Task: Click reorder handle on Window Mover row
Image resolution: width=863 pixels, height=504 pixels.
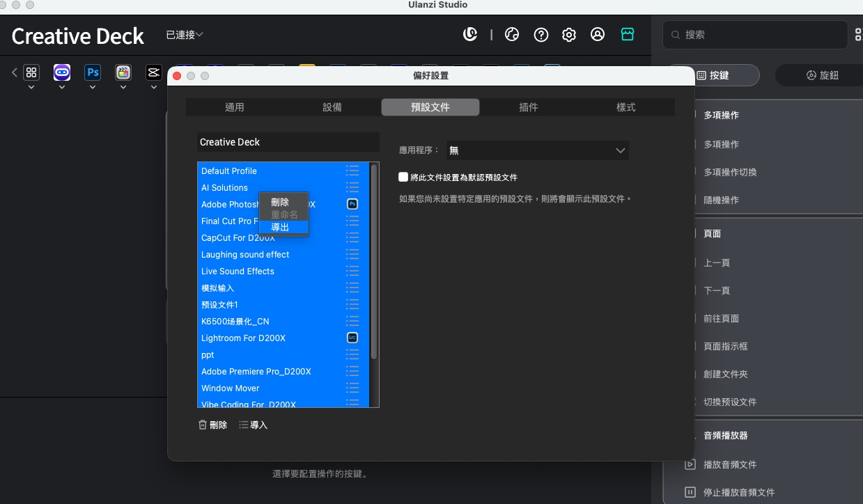Action: pos(352,388)
